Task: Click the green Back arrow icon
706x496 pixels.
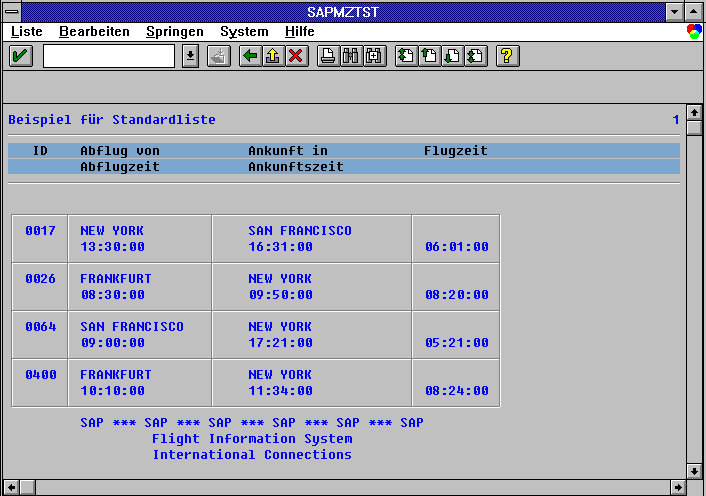Action: pos(250,56)
